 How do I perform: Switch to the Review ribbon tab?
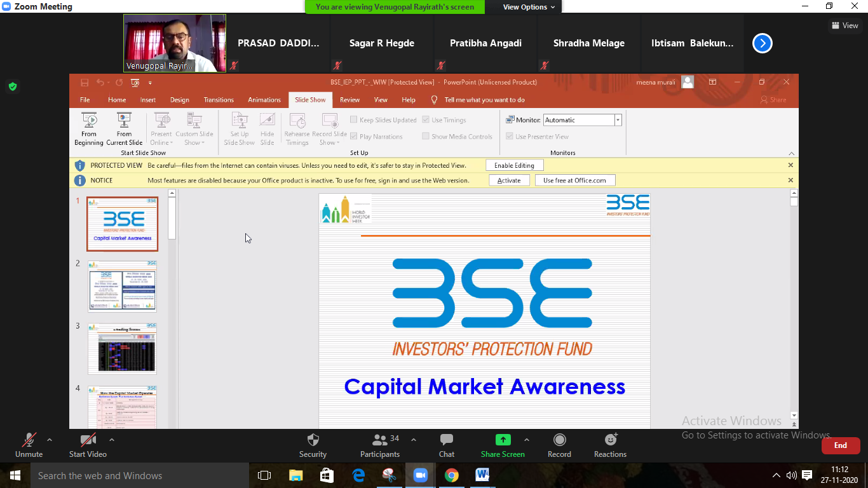(349, 100)
